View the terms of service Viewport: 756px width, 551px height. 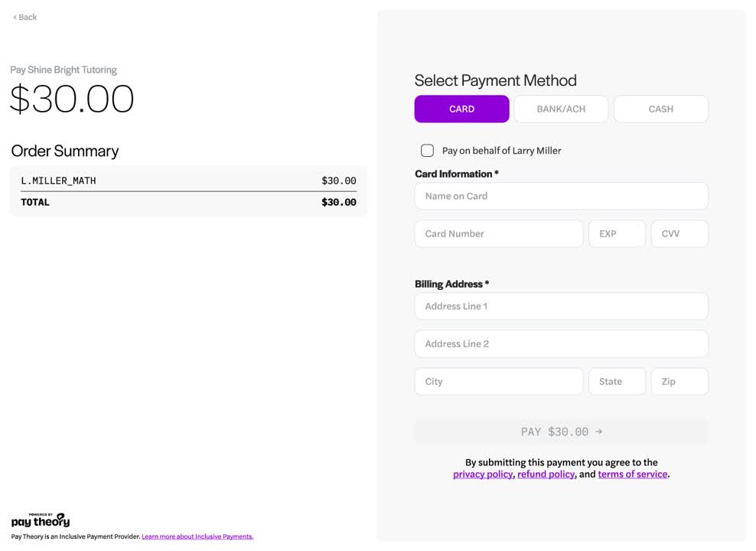tap(632, 474)
